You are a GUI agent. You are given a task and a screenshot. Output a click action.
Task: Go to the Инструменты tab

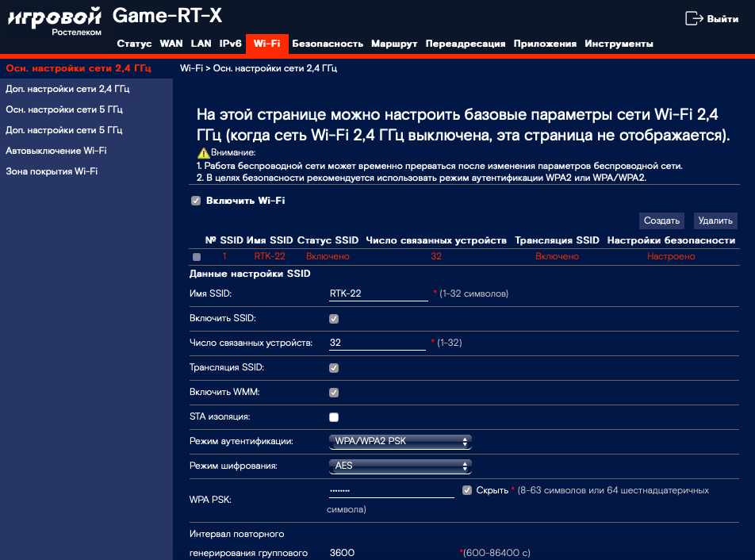coord(619,44)
